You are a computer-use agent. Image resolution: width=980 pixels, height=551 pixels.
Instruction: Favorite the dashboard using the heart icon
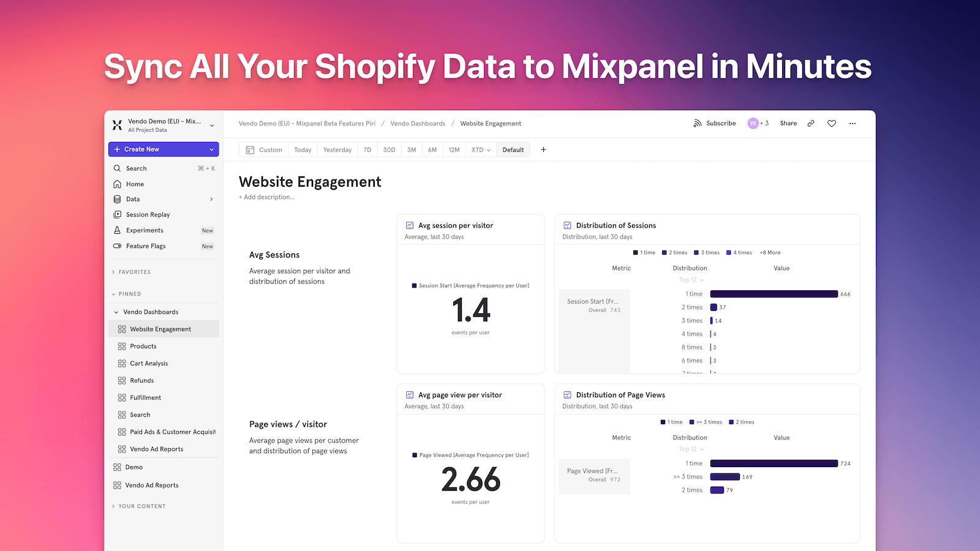(x=831, y=123)
